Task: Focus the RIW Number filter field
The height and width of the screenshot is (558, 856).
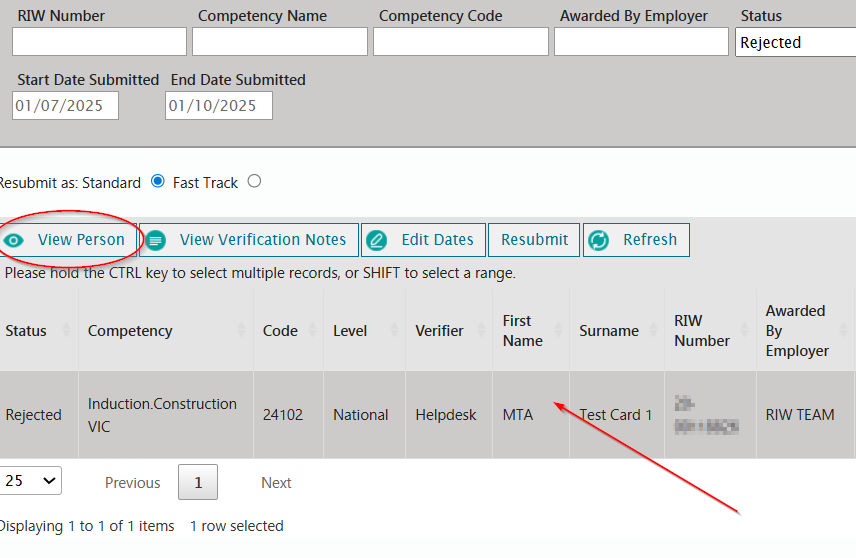Action: (x=99, y=42)
